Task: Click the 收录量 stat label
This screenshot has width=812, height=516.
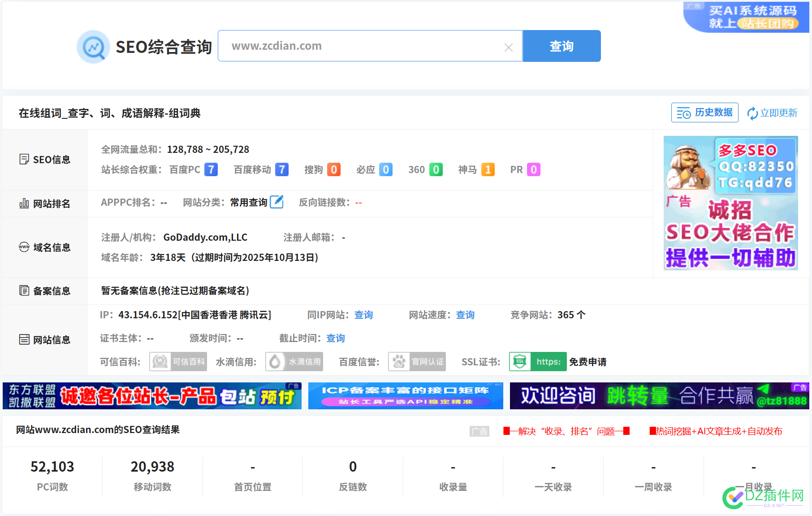Action: click(x=453, y=487)
